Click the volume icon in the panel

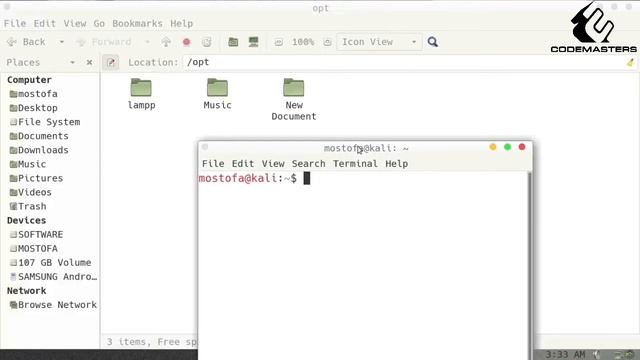pyautogui.click(x=597, y=355)
